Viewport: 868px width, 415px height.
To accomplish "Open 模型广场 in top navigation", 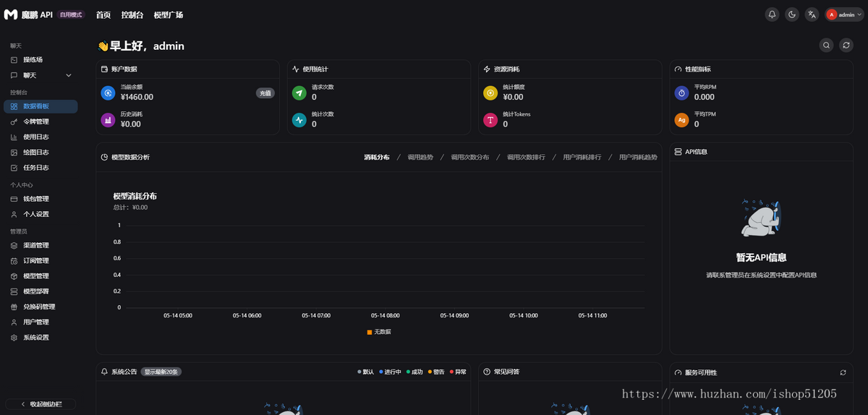I will (x=169, y=14).
